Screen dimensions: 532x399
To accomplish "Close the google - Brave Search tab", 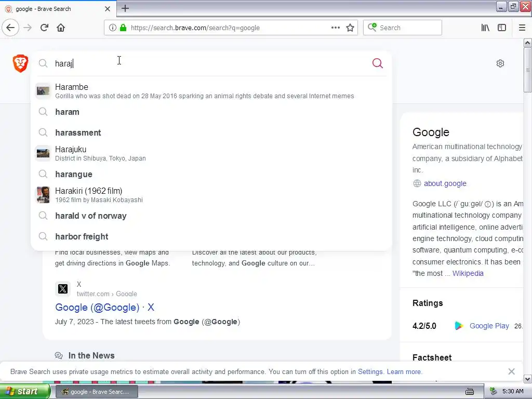I will click(x=108, y=9).
